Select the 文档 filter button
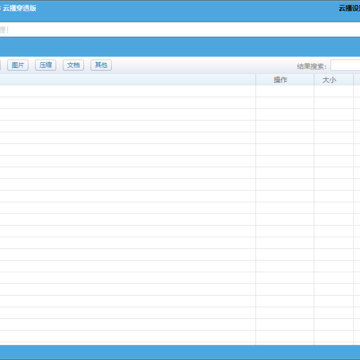 73,65
